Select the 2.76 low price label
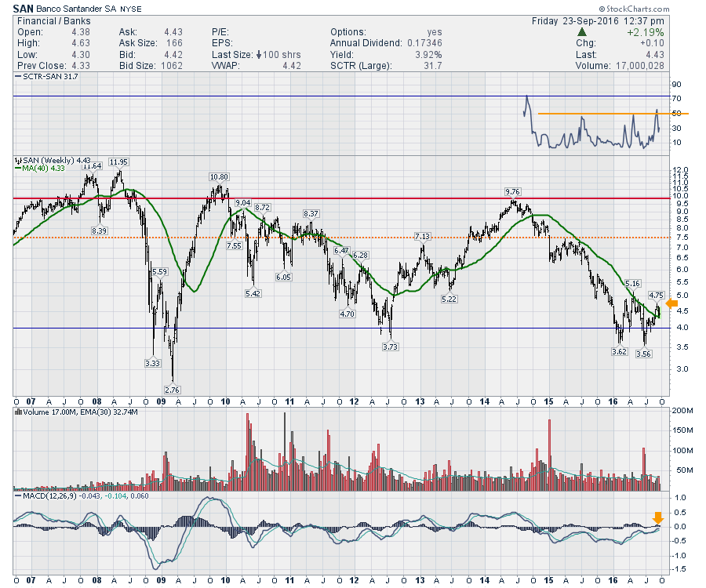This screenshot has width=706, height=588. click(172, 390)
